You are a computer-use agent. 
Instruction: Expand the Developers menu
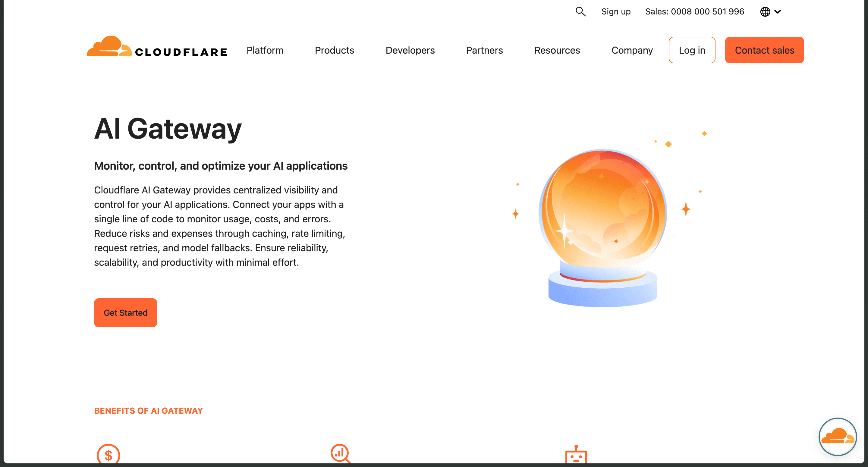coord(410,50)
